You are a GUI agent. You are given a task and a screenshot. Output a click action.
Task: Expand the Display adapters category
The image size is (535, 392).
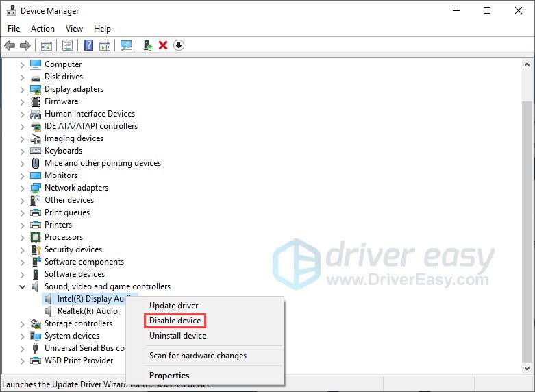point(22,89)
